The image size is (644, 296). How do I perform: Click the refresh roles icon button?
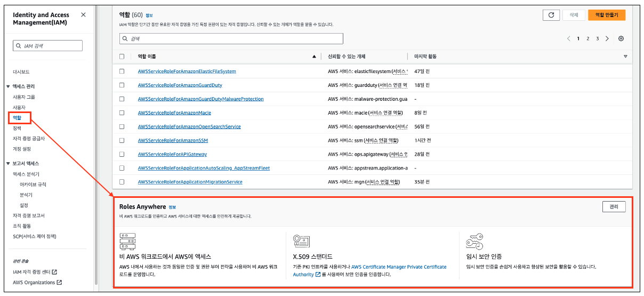[551, 15]
